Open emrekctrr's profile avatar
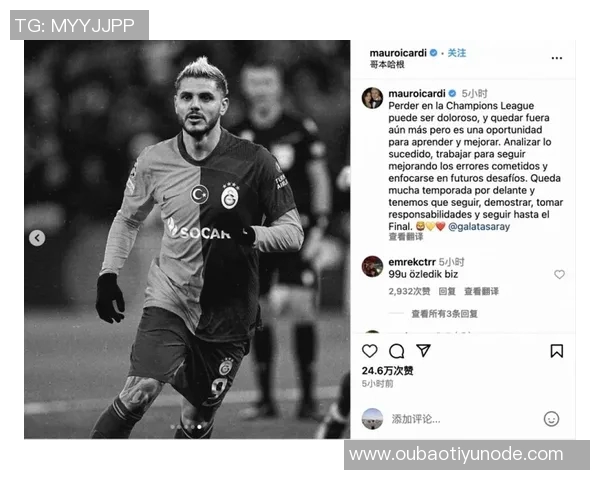The width and height of the screenshot is (600, 480). tap(372, 266)
